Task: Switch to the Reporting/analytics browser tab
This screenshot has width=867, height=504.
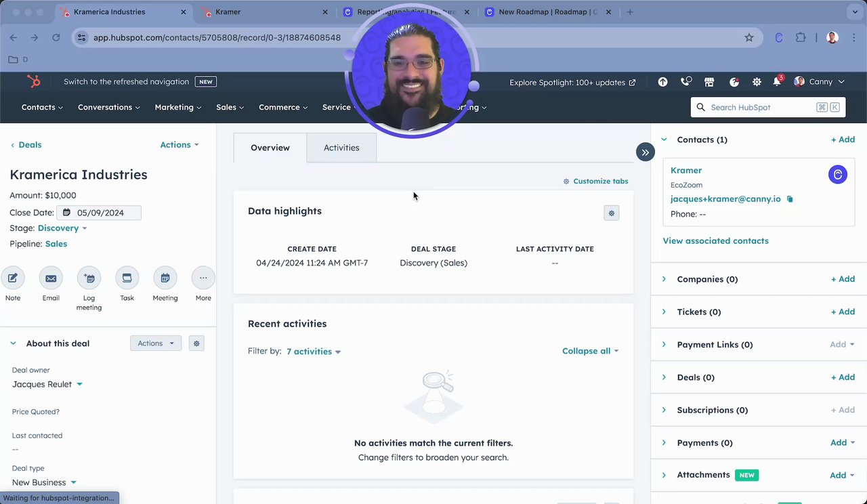Action: [406, 12]
